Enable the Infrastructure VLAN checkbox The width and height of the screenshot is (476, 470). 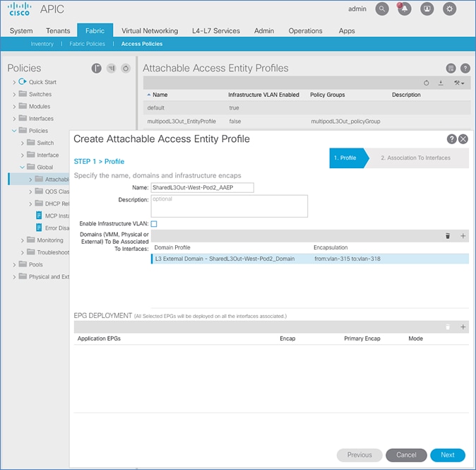point(154,224)
